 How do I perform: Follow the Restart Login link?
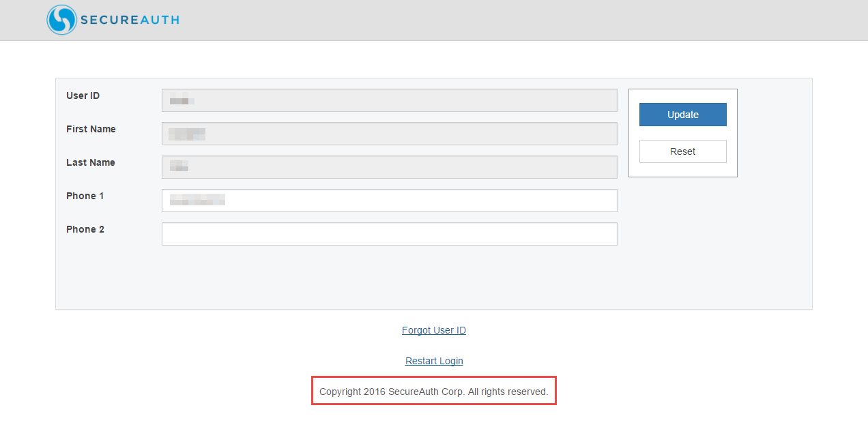click(x=434, y=361)
